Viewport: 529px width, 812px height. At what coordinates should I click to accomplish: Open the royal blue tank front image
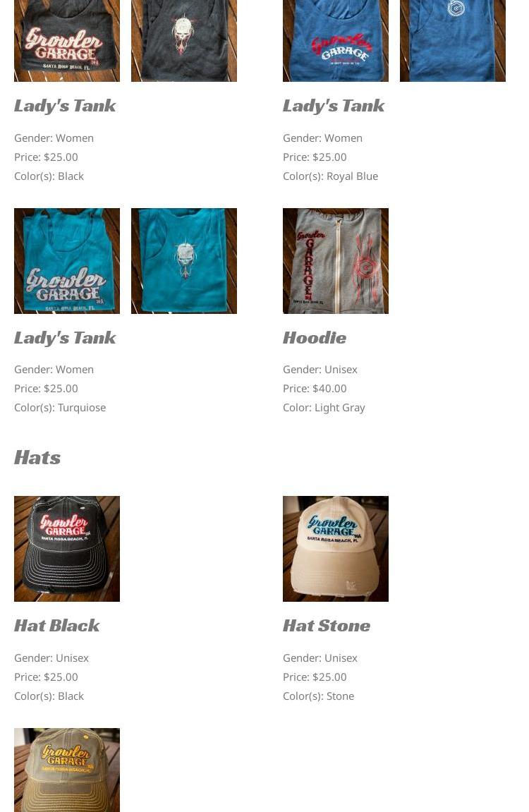pyautogui.click(x=336, y=40)
